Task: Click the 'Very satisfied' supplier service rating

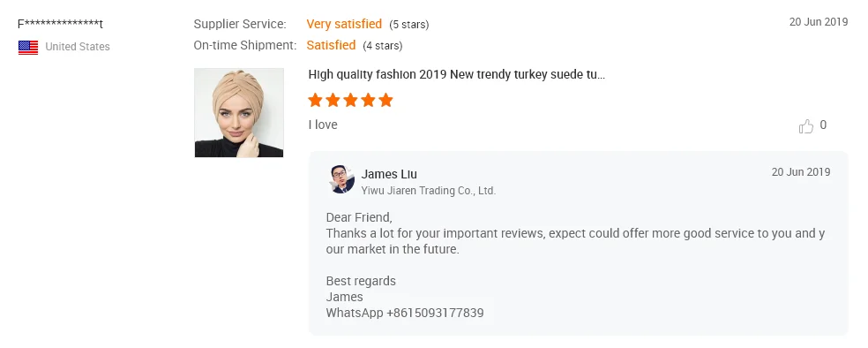Action: (x=344, y=24)
